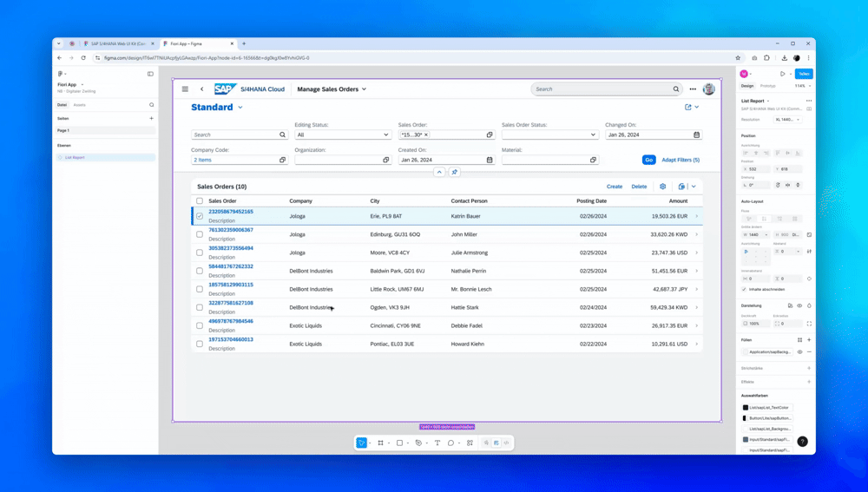Image resolution: width=868 pixels, height=492 pixels.
Task: Check the row 584481767262332 checkbox
Action: click(200, 272)
